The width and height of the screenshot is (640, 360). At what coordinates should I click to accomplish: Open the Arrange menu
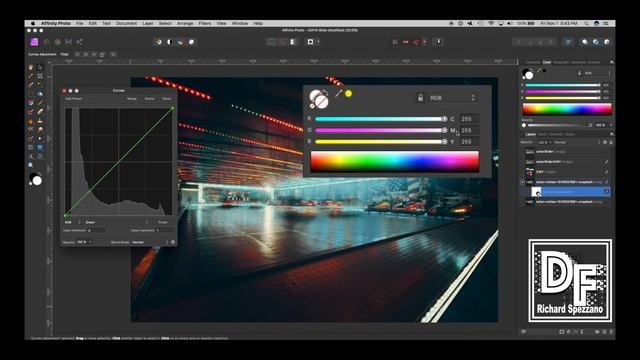coord(185,24)
